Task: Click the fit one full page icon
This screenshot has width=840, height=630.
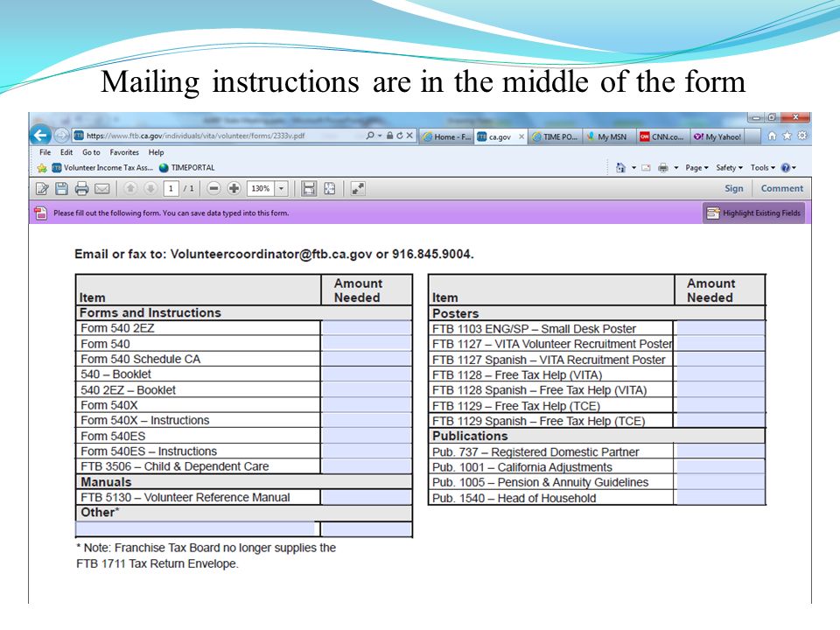Action: click(330, 189)
